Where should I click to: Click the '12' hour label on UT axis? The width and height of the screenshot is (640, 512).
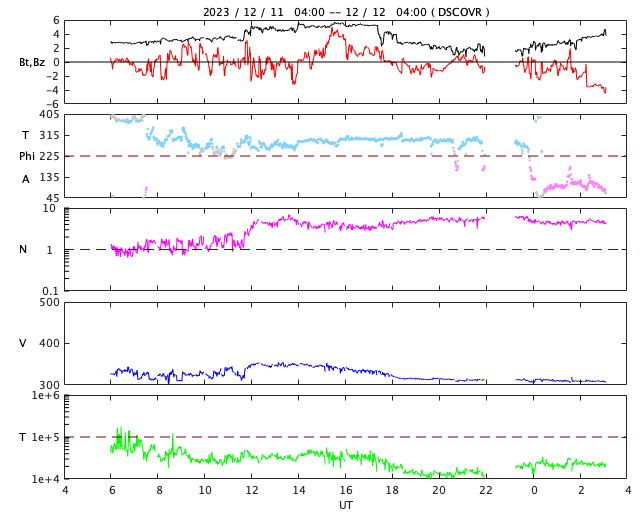tap(252, 490)
